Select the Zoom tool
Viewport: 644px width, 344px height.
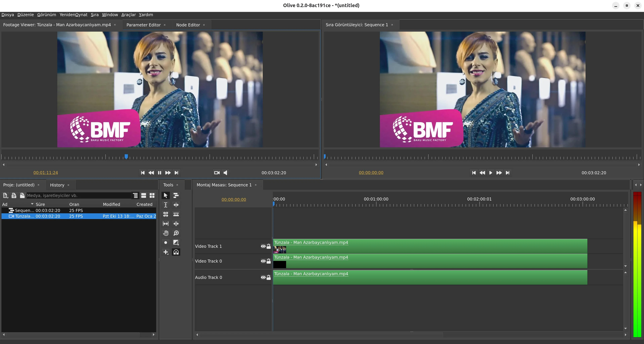tap(176, 233)
